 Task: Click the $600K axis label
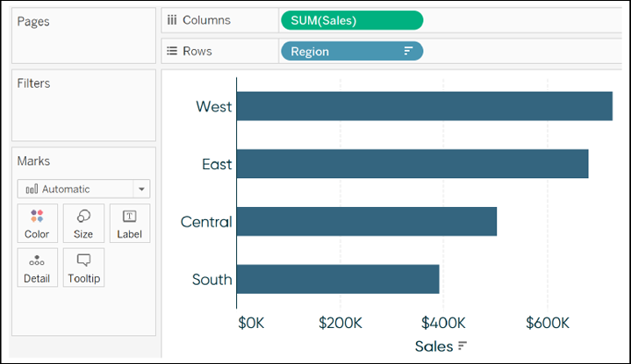(x=548, y=323)
